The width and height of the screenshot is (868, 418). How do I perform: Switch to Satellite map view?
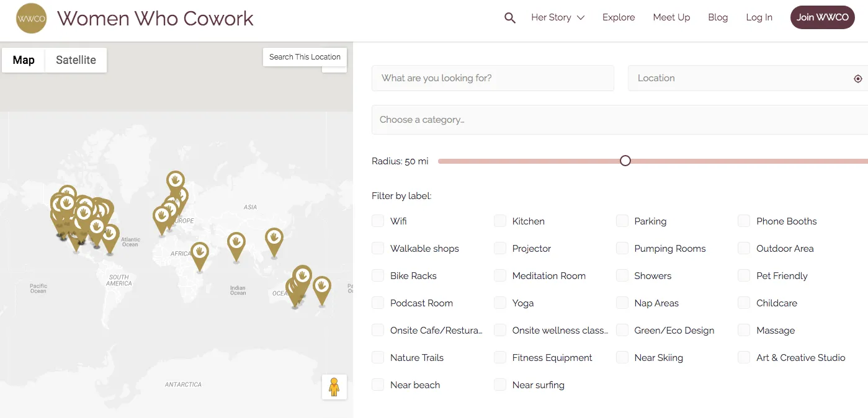click(x=76, y=60)
